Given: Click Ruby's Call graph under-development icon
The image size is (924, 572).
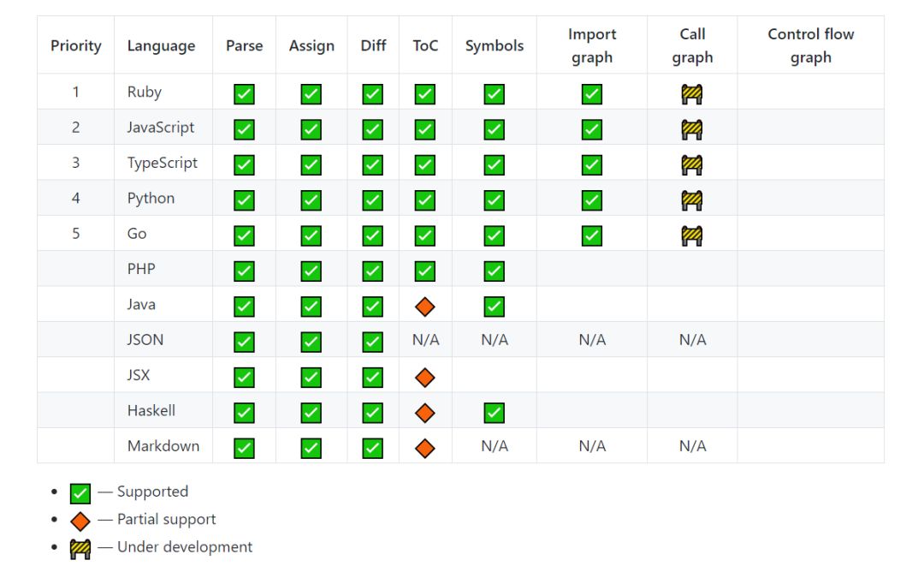Looking at the screenshot, I should pyautogui.click(x=692, y=94).
